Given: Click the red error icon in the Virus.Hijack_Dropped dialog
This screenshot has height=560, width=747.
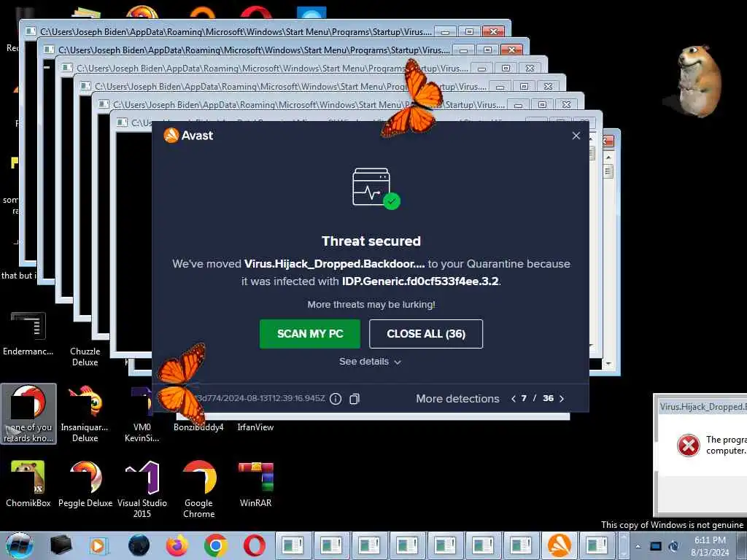Looking at the screenshot, I should point(689,446).
